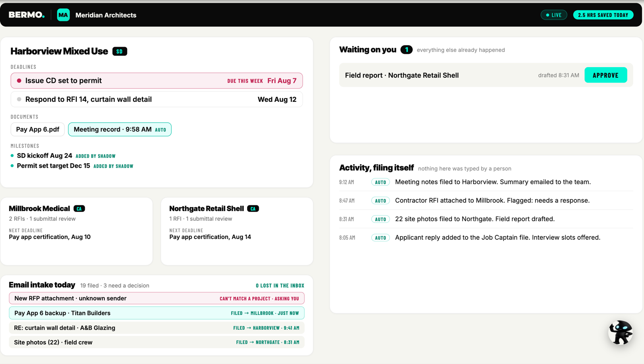Open the New RFP attachment email row

(x=157, y=298)
